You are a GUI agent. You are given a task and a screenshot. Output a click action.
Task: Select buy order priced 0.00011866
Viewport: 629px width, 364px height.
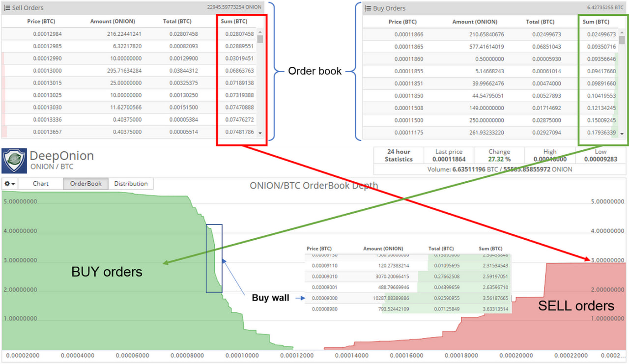490,34
